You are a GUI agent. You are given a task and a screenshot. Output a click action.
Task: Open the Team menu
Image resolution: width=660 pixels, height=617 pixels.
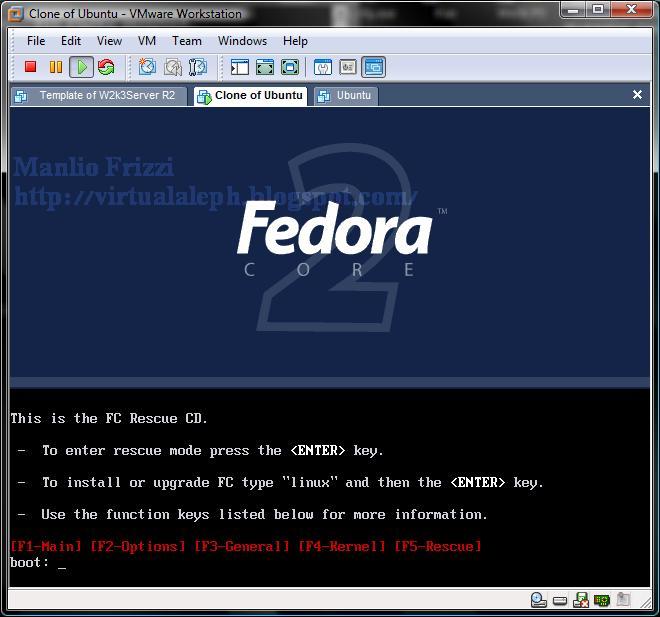[x=187, y=41]
